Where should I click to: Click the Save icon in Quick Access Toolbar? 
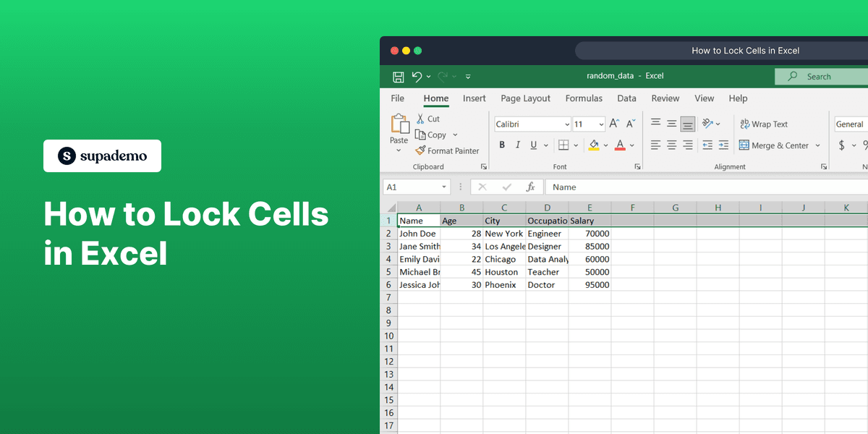(x=398, y=76)
